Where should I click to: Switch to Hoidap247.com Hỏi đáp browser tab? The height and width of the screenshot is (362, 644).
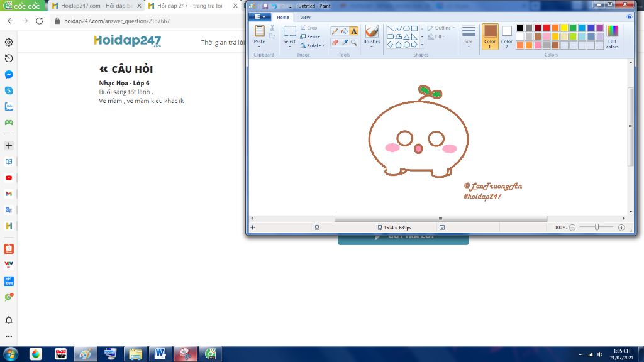(x=96, y=6)
